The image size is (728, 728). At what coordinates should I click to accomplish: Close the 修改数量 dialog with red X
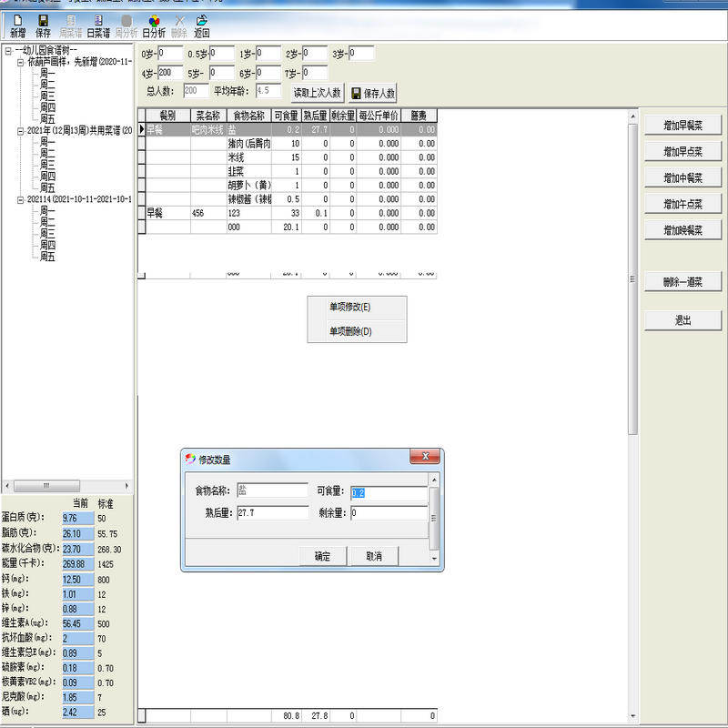tap(425, 457)
